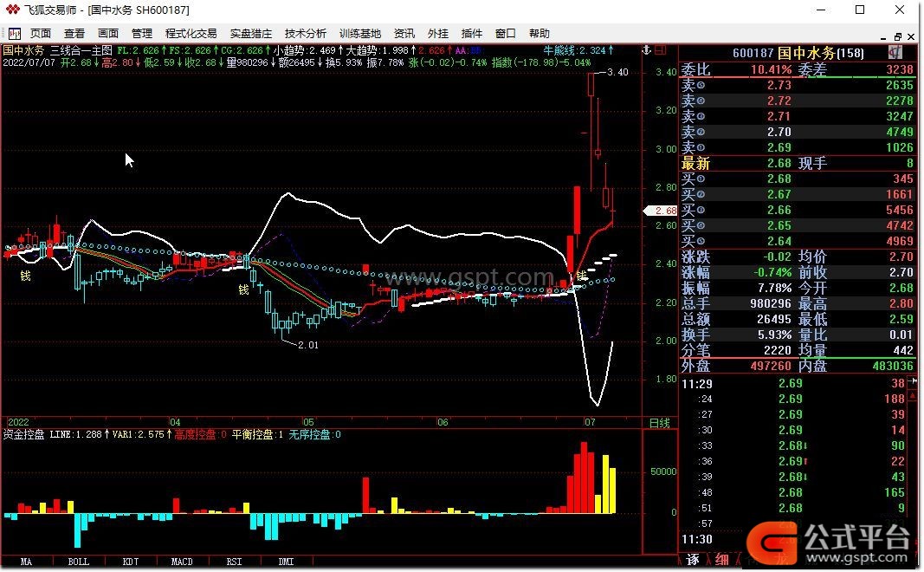Viewport: 924px width, 572px height.
Task: Click the 资金控盘 indicator name
Action: click(23, 434)
